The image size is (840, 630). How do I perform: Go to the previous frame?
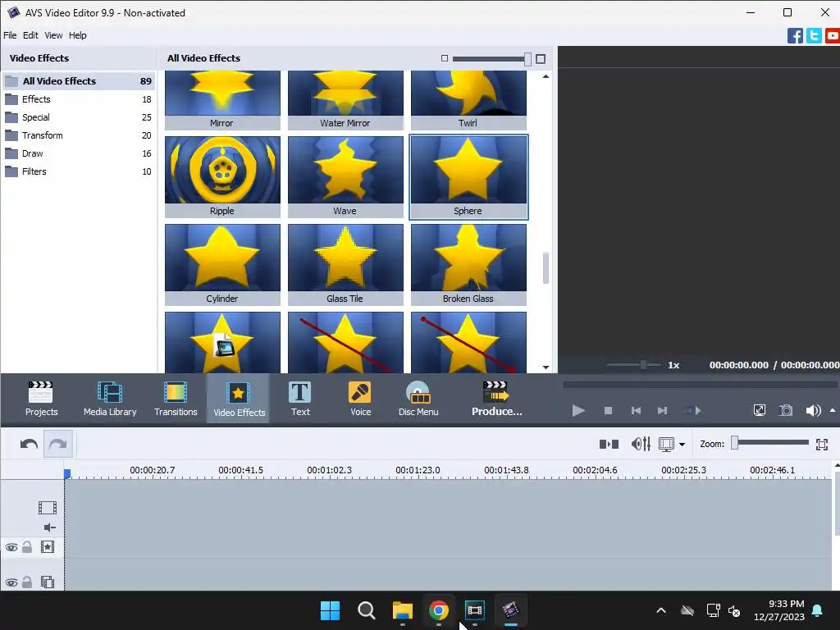coord(636,411)
